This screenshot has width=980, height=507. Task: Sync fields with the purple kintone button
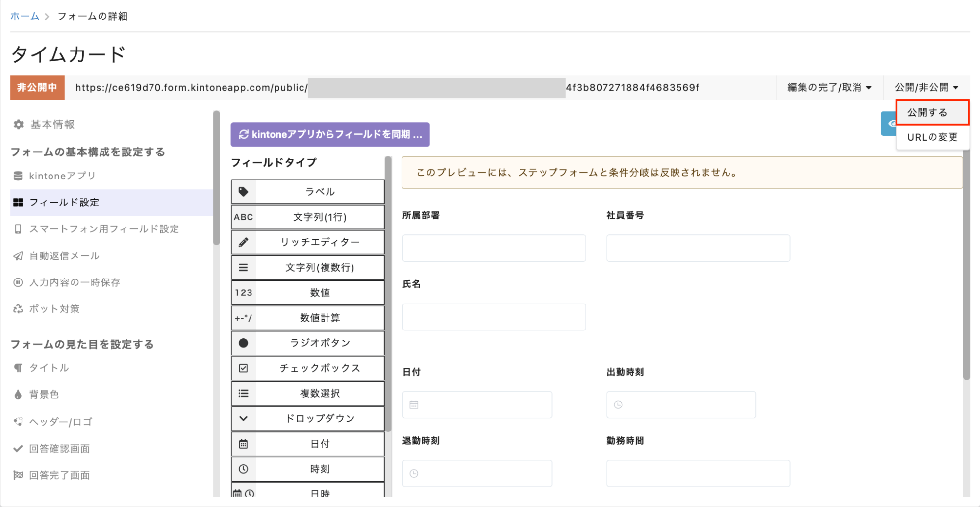point(330,134)
